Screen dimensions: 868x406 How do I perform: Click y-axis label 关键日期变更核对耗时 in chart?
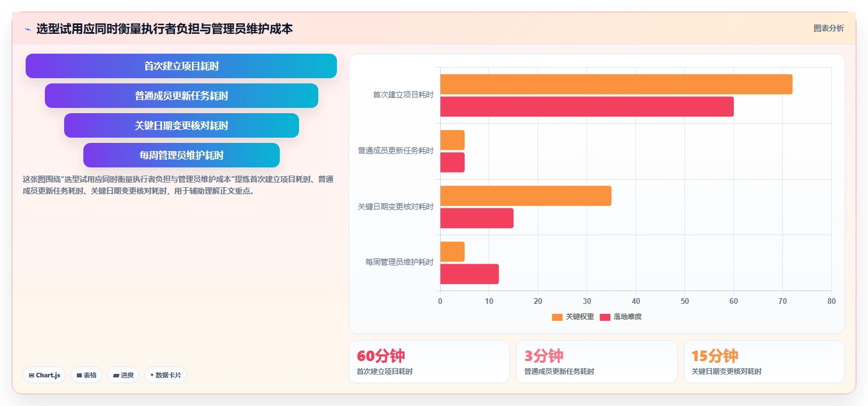[x=396, y=207]
